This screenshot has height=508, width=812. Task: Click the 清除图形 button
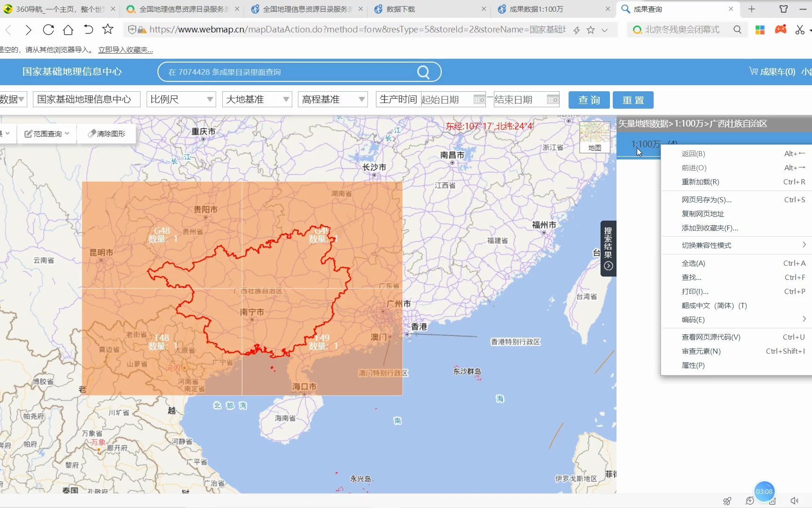coord(107,134)
